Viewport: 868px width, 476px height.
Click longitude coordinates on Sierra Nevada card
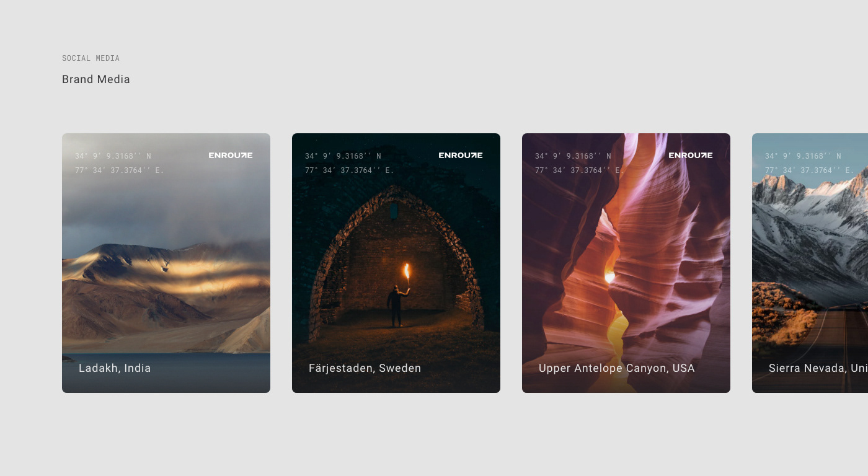pos(810,170)
